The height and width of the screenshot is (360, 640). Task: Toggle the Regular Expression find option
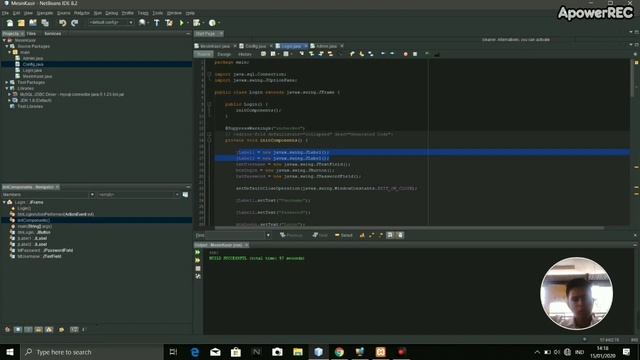point(381,236)
